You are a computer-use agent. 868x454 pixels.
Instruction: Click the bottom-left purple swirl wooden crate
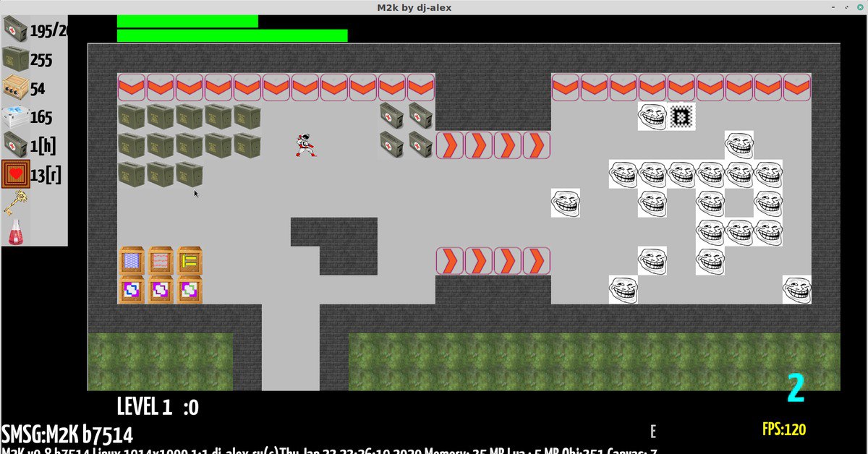[x=132, y=290]
